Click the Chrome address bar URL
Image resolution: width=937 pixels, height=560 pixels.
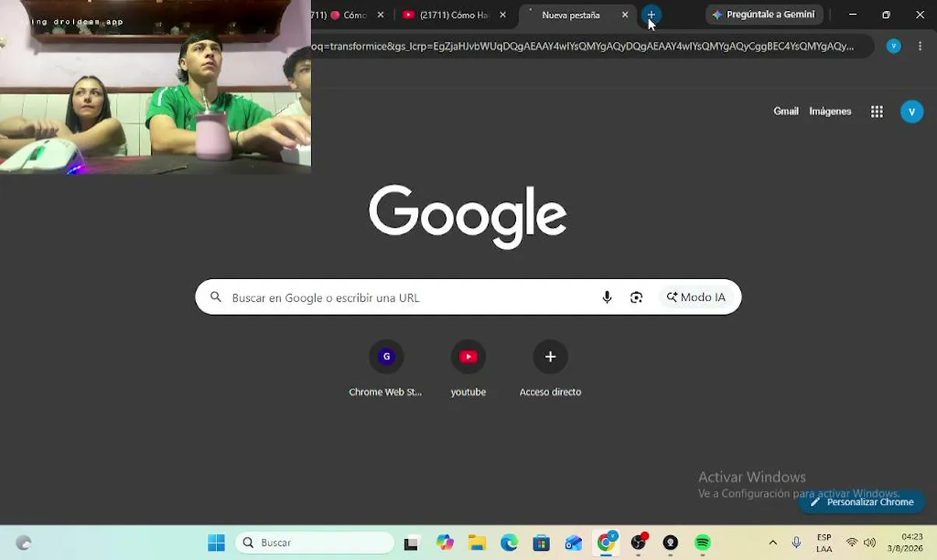tap(582, 46)
